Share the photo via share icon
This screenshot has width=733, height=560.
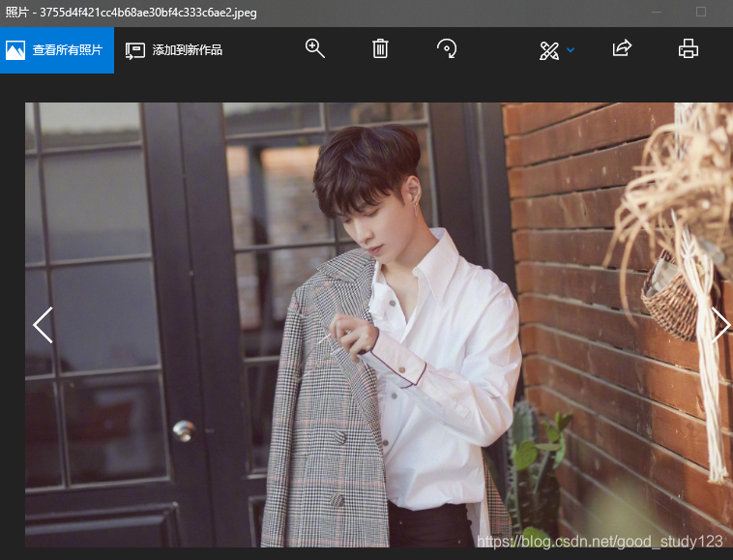tap(622, 48)
